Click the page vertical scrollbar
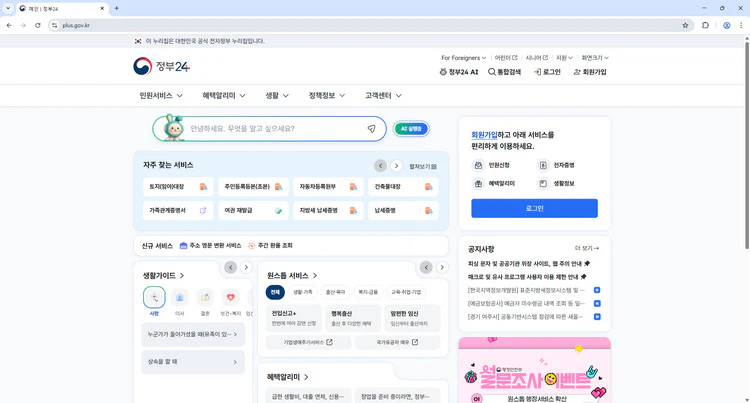The image size is (750, 403). point(747,143)
